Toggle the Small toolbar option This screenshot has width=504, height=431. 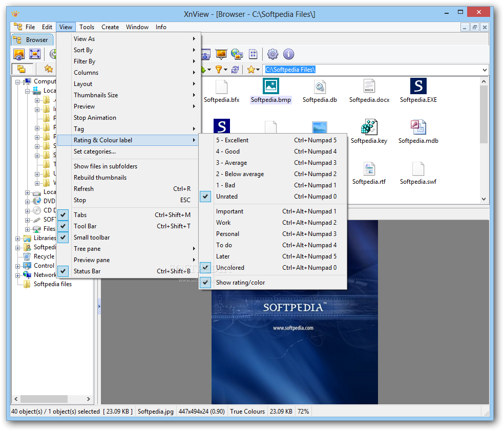tap(128, 238)
